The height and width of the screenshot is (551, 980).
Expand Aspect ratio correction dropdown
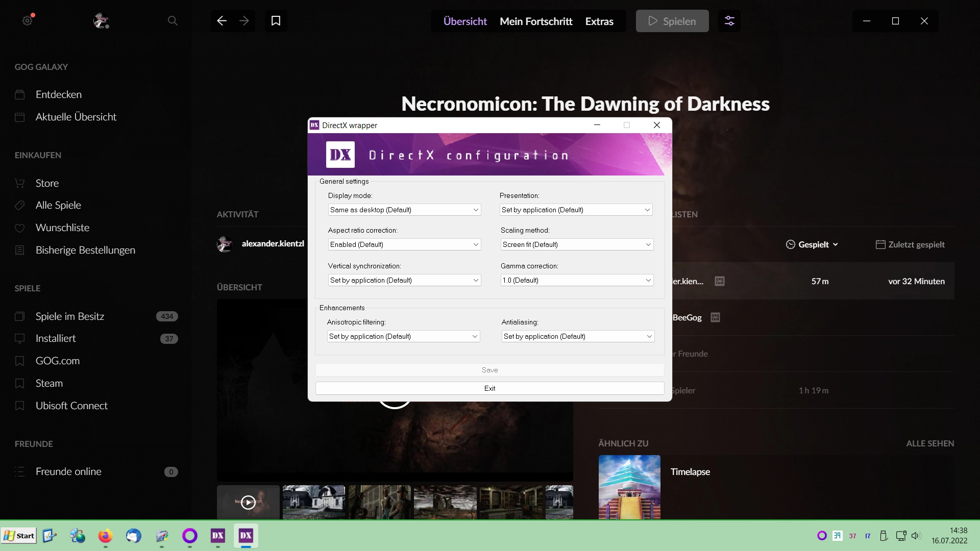(404, 244)
